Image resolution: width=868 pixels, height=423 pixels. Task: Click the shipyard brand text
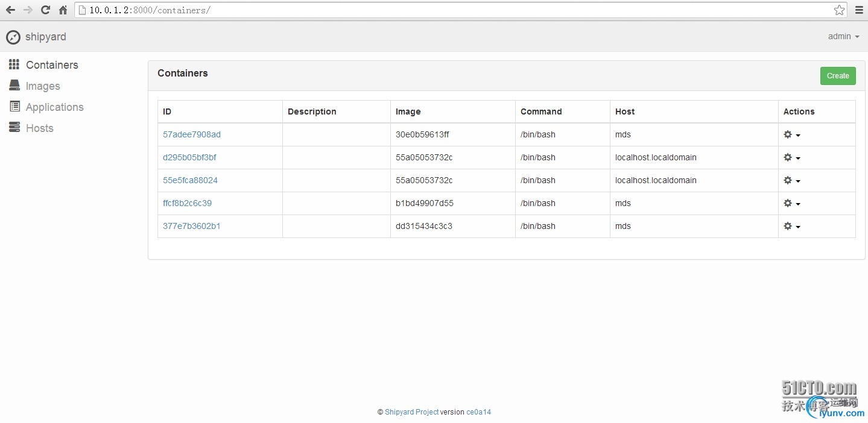[46, 37]
